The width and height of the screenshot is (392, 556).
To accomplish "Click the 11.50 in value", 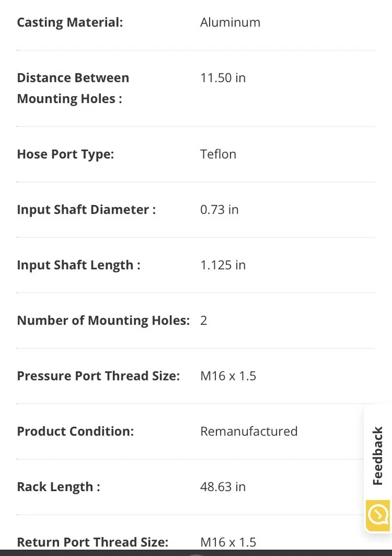I will (x=223, y=78).
